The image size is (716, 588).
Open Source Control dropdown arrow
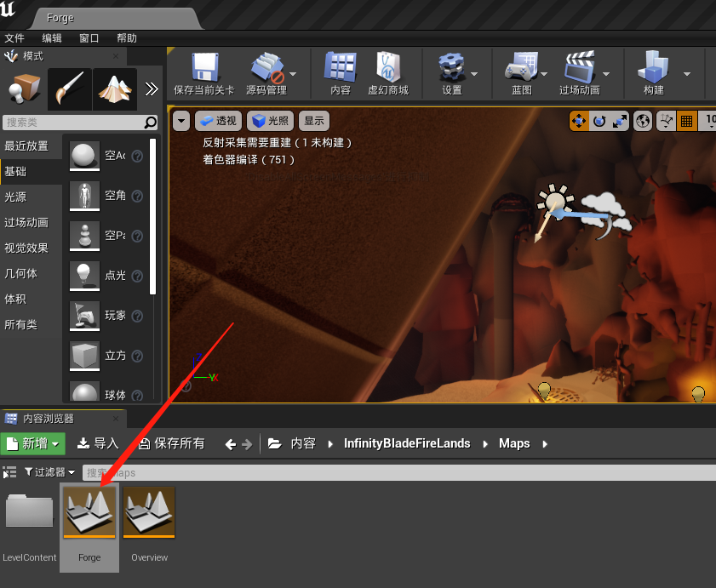[293, 73]
